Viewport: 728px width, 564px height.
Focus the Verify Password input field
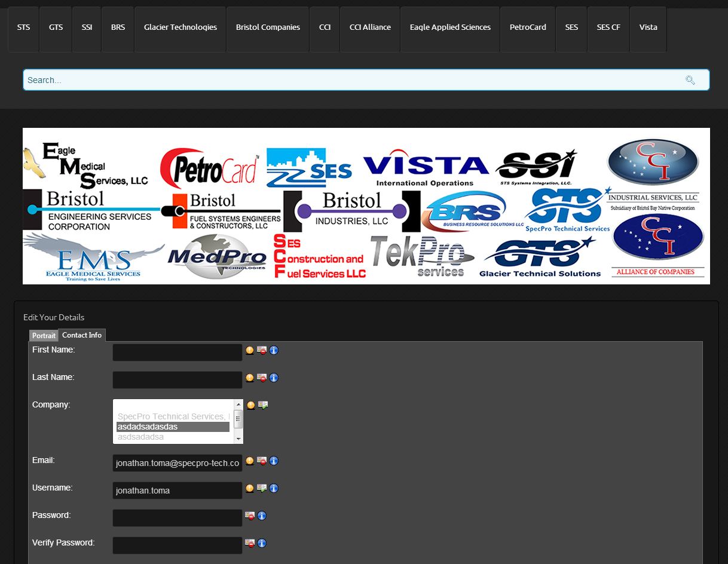tap(178, 545)
